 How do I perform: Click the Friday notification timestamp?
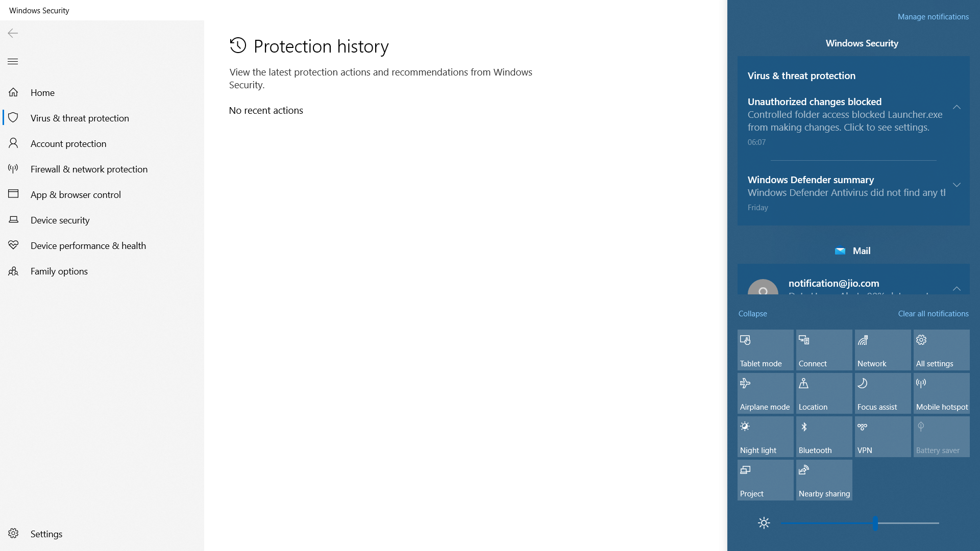coord(757,208)
